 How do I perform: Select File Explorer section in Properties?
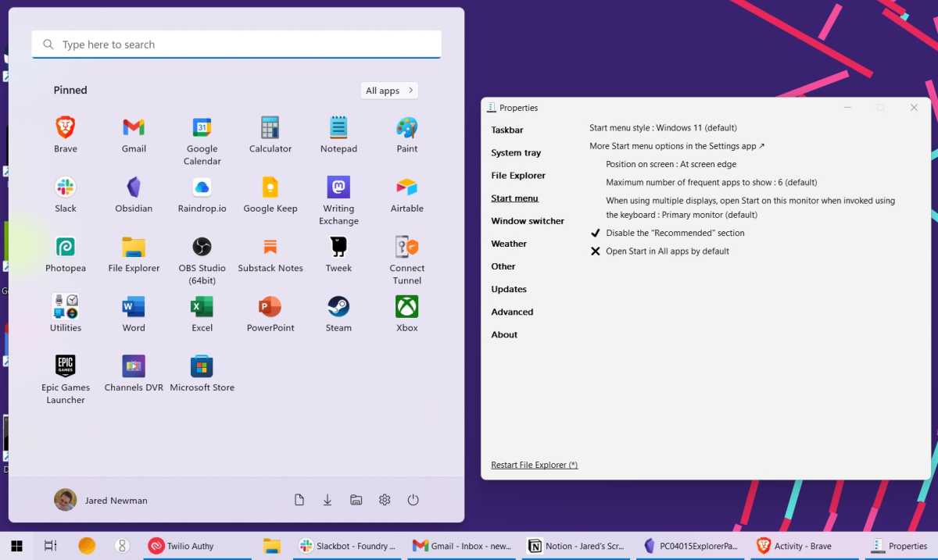(x=518, y=176)
